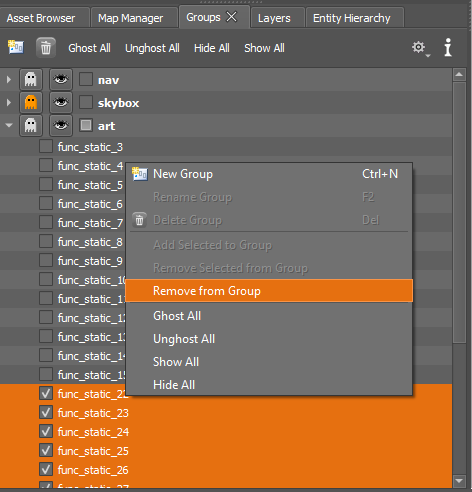This screenshot has width=472, height=492.
Task: Toggle orange ghost icon for skybox group
Action: tap(31, 102)
